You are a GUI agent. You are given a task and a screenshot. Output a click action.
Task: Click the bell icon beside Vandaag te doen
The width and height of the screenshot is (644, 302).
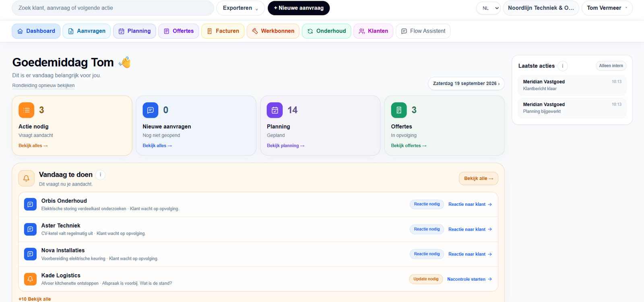click(x=26, y=178)
